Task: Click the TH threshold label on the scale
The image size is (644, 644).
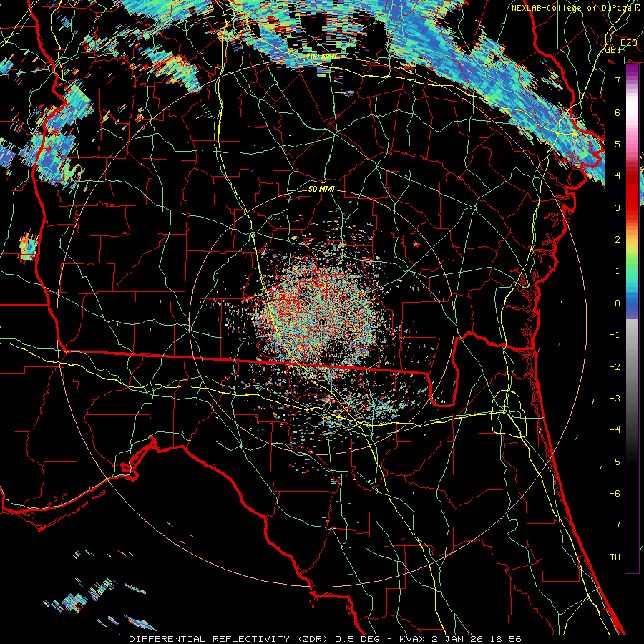Action: coord(615,557)
